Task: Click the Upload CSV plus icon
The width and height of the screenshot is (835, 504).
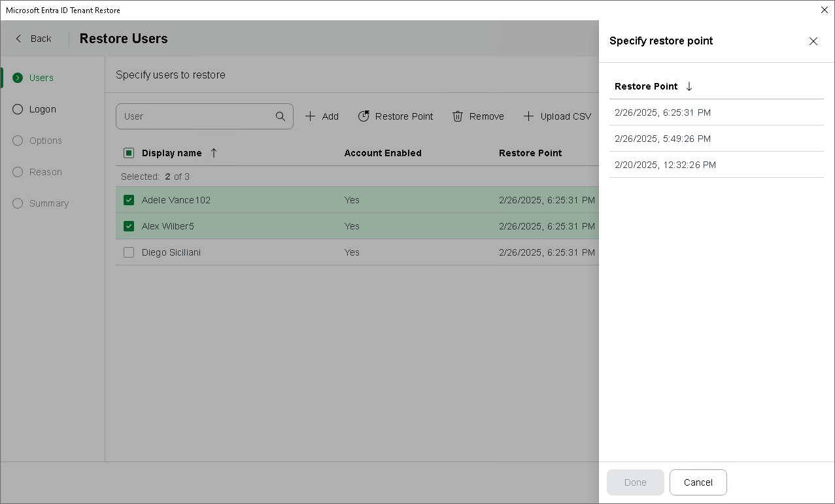Action: (528, 116)
